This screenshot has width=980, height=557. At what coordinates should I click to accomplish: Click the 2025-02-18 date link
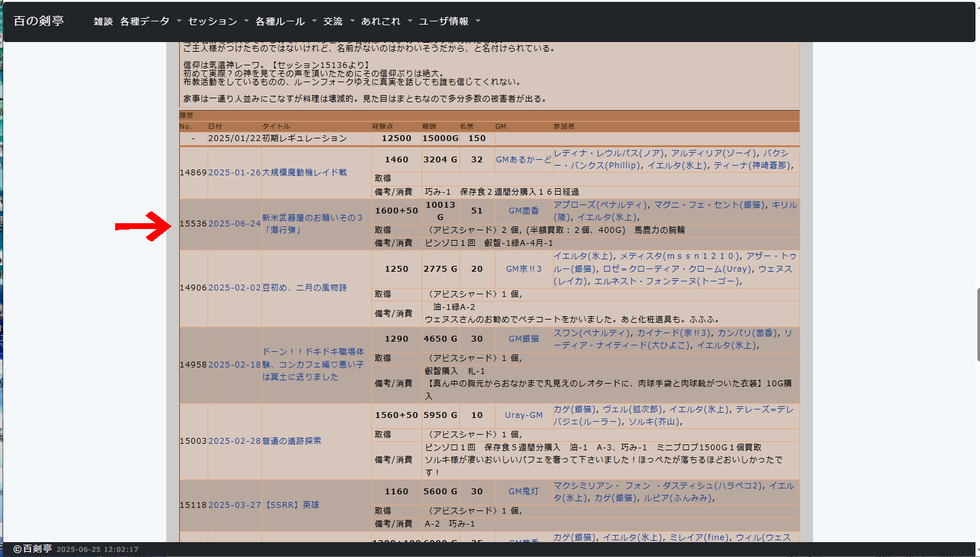click(234, 365)
